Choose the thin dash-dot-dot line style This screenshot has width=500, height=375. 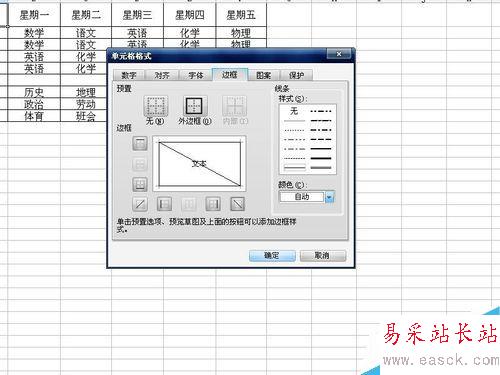pyautogui.click(x=294, y=140)
